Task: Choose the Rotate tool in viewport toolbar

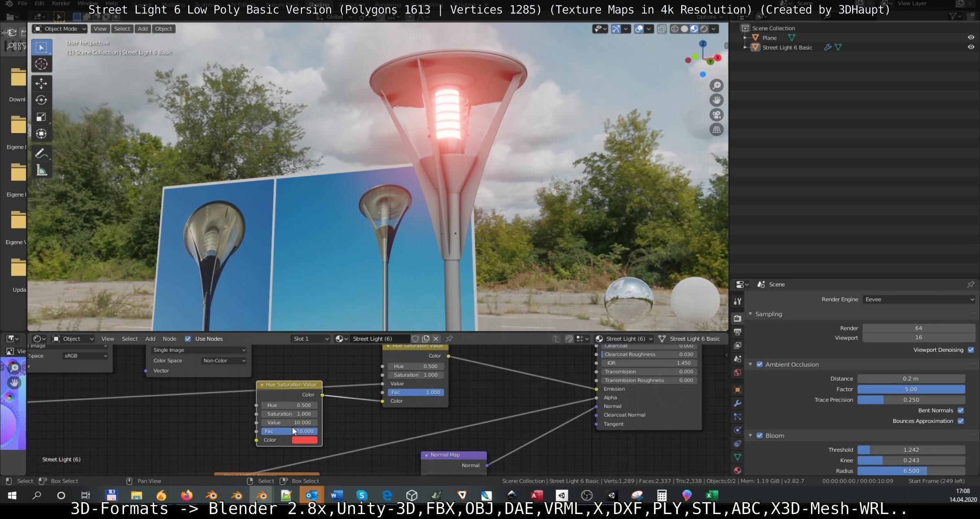Action: [x=41, y=100]
